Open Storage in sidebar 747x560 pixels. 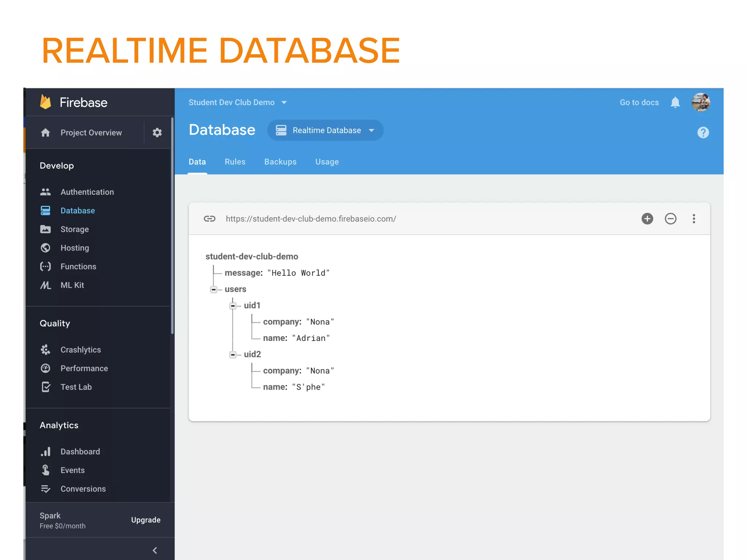click(x=74, y=229)
